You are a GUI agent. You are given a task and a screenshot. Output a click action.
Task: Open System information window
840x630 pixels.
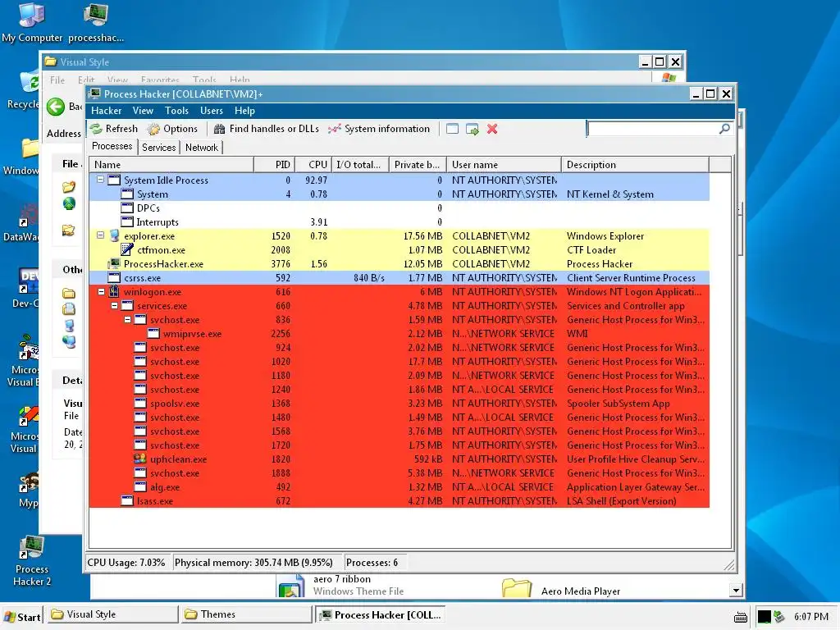[x=379, y=129]
